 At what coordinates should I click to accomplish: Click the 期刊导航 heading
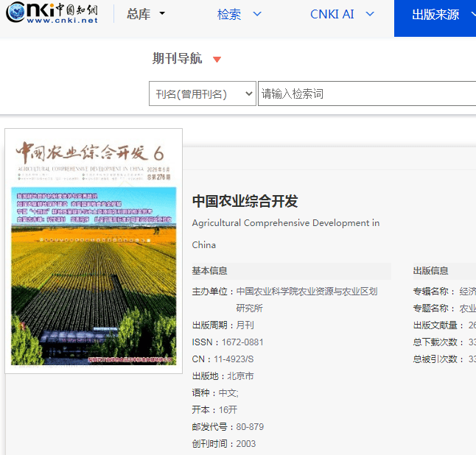point(177,58)
